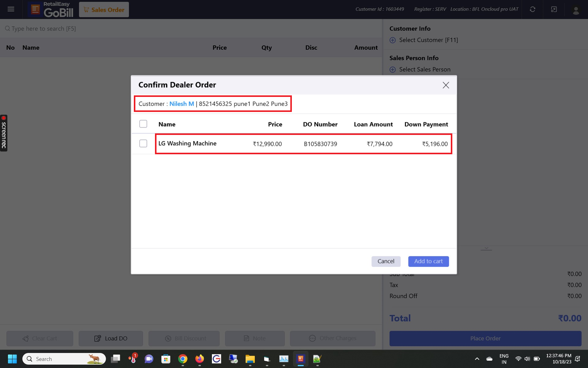Click the GoBill logo icon
Viewport: 588px width, 368px height.
point(36,10)
